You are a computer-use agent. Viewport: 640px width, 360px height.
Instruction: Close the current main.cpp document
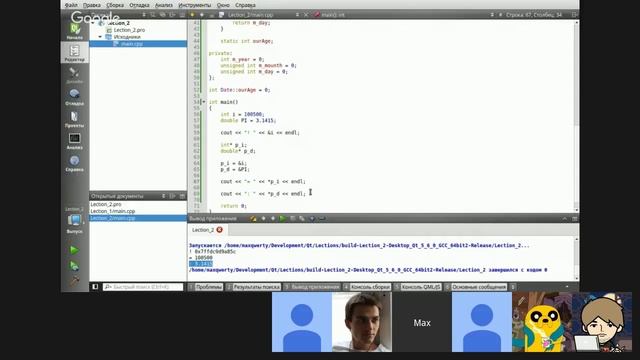click(x=306, y=15)
